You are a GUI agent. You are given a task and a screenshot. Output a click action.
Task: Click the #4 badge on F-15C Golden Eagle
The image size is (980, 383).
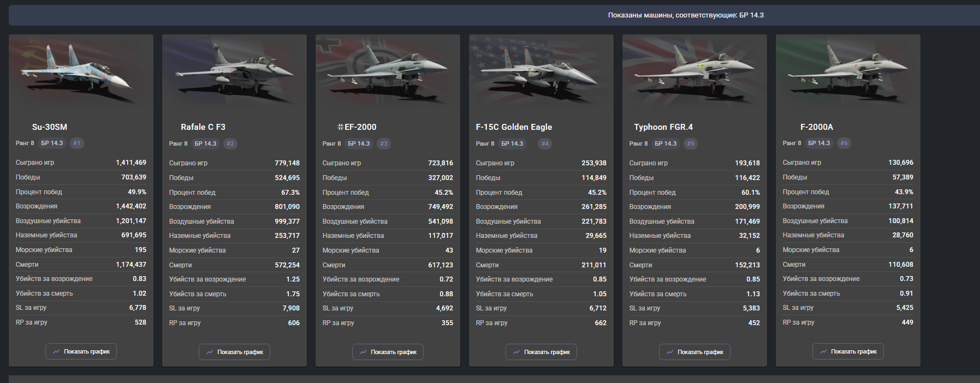point(545,144)
